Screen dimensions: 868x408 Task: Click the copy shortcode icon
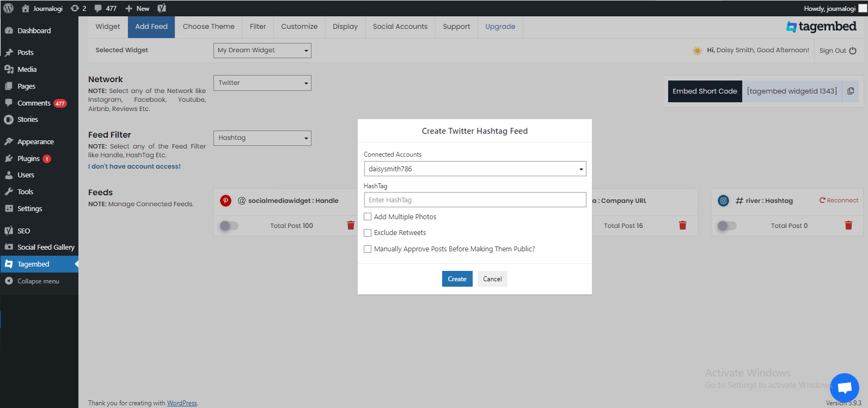(851, 91)
